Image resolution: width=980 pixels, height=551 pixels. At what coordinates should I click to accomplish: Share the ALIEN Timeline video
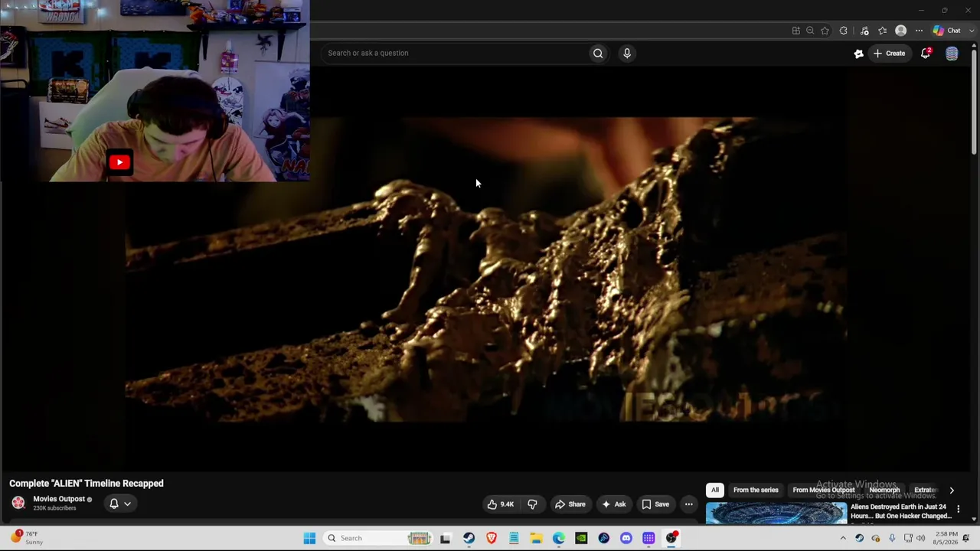pyautogui.click(x=570, y=504)
